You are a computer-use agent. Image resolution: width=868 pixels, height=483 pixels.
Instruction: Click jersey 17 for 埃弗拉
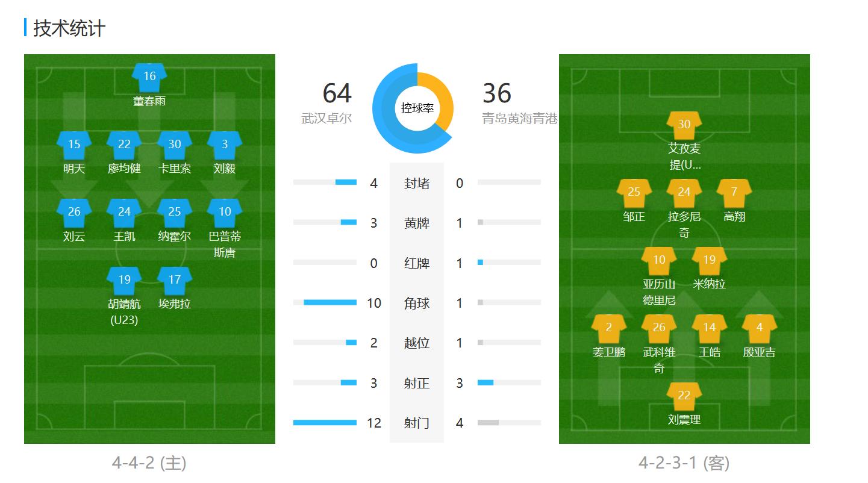click(175, 280)
